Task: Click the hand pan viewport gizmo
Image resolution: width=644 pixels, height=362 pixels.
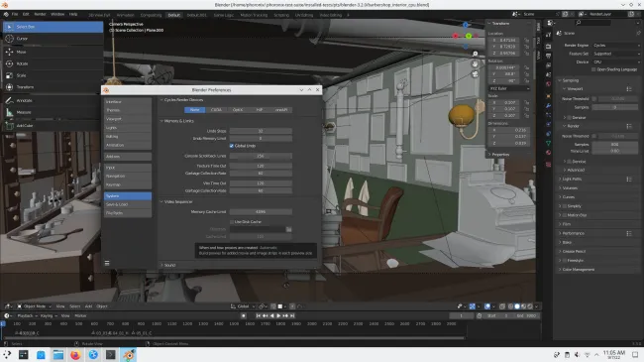Action: [x=476, y=64]
